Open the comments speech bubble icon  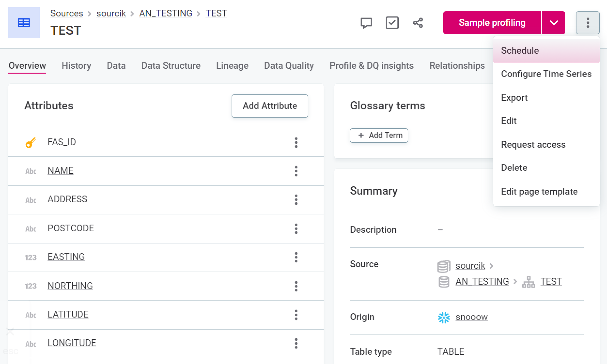click(366, 23)
